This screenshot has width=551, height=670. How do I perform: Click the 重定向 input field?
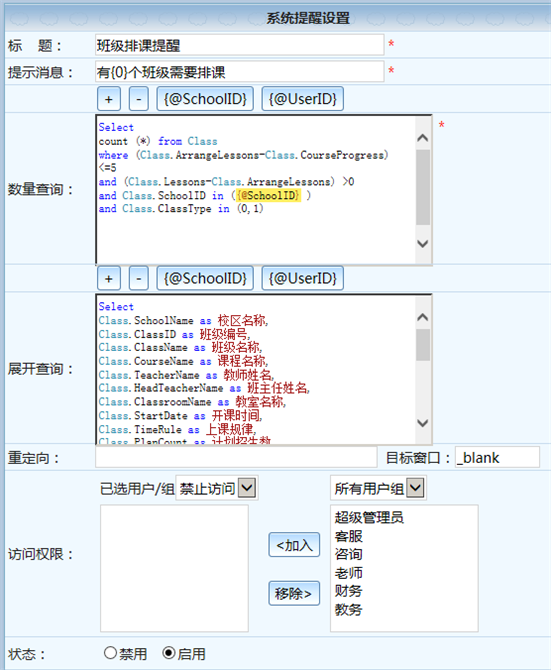236,457
